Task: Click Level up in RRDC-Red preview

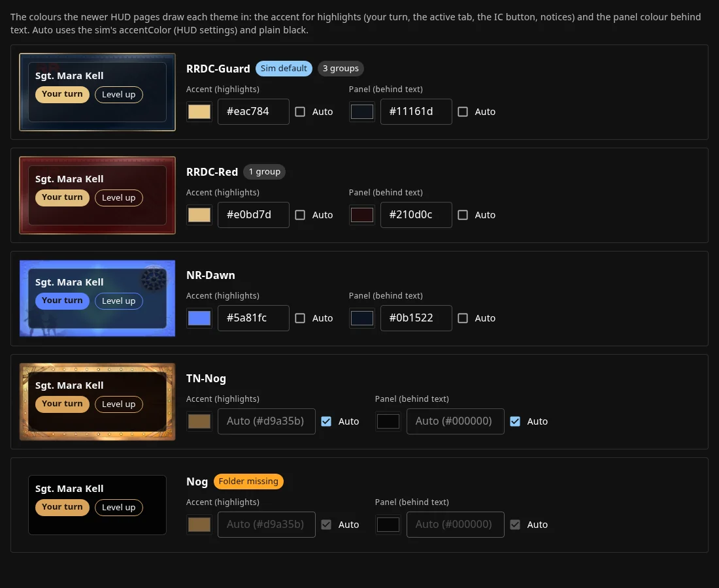Action: pos(119,197)
